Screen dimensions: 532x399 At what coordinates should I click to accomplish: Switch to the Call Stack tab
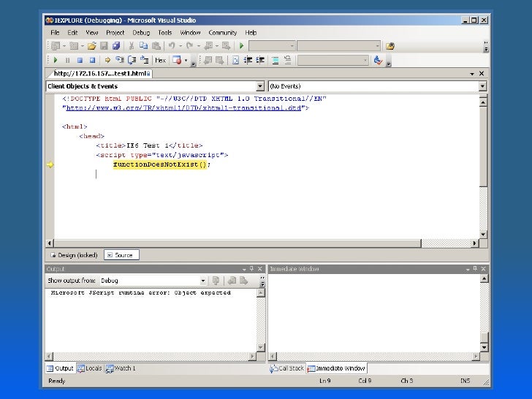[286, 368]
